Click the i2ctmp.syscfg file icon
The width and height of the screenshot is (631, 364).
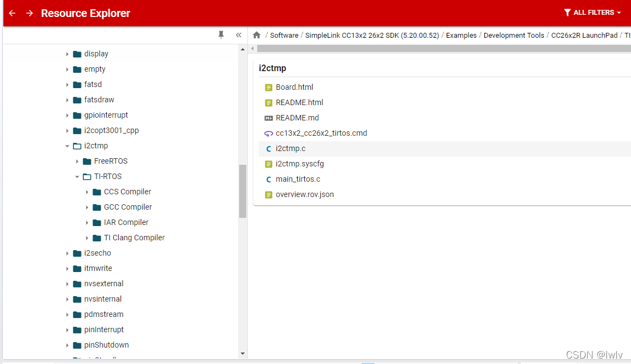pyautogui.click(x=268, y=164)
